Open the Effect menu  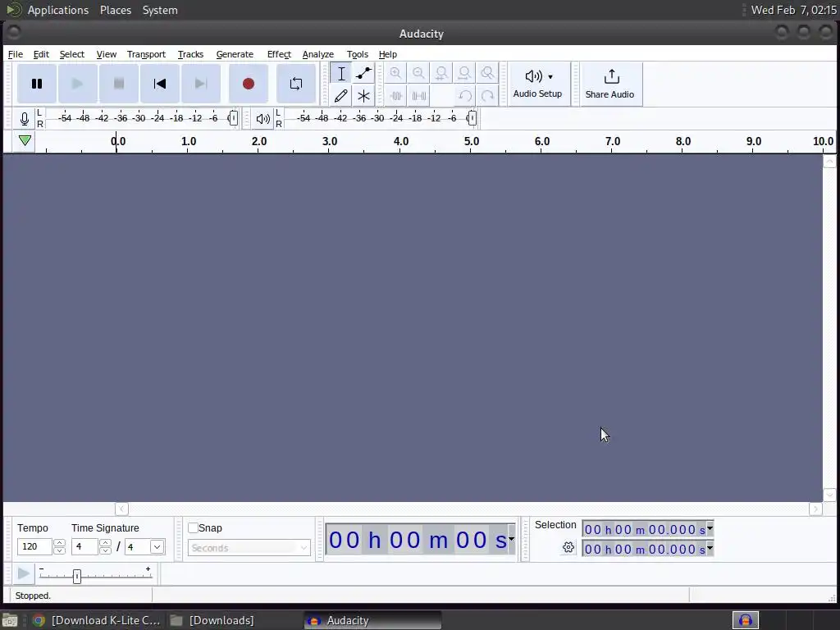[279, 54]
